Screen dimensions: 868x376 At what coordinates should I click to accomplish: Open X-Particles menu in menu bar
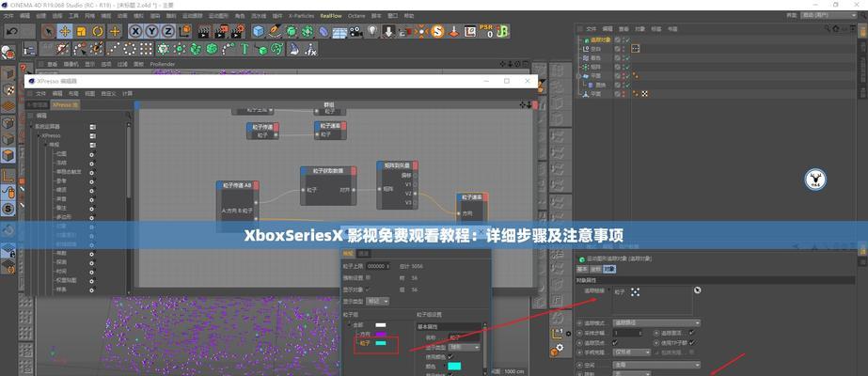coord(302,16)
